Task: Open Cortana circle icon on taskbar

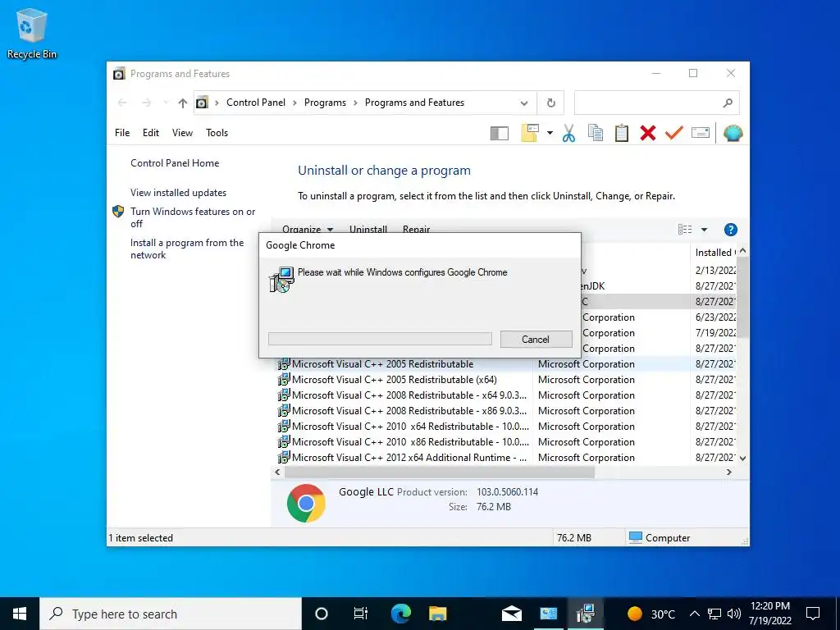Action: [x=322, y=614]
